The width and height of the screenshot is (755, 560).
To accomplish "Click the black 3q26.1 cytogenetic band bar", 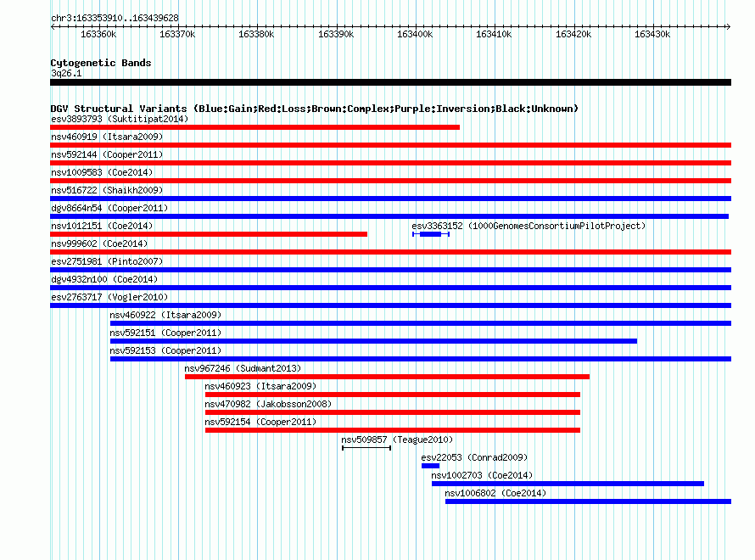I will click(390, 82).
